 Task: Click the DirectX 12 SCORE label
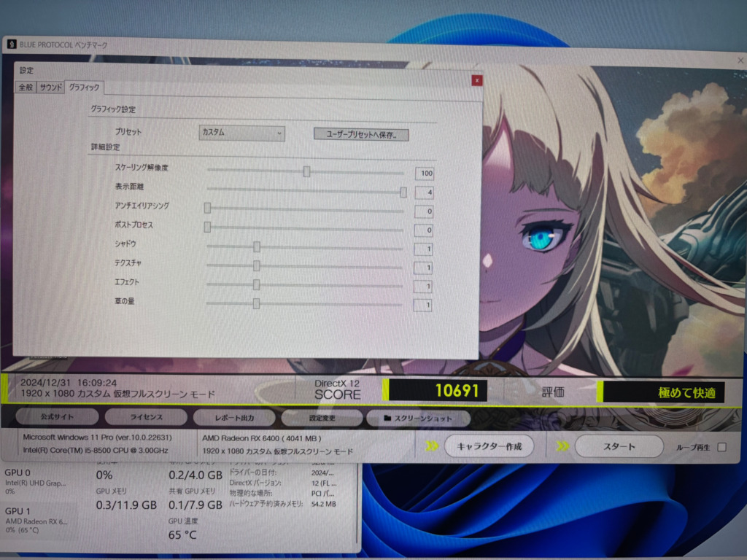[x=337, y=389]
